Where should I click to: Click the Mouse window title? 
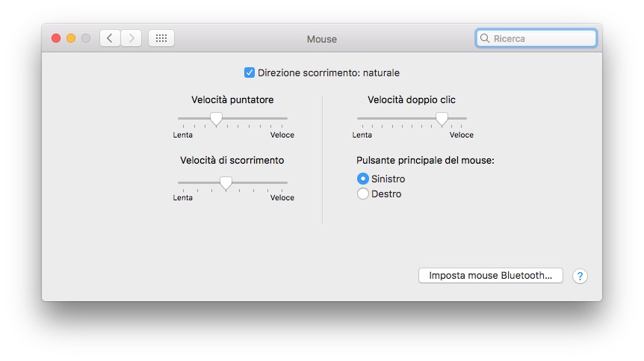322,39
